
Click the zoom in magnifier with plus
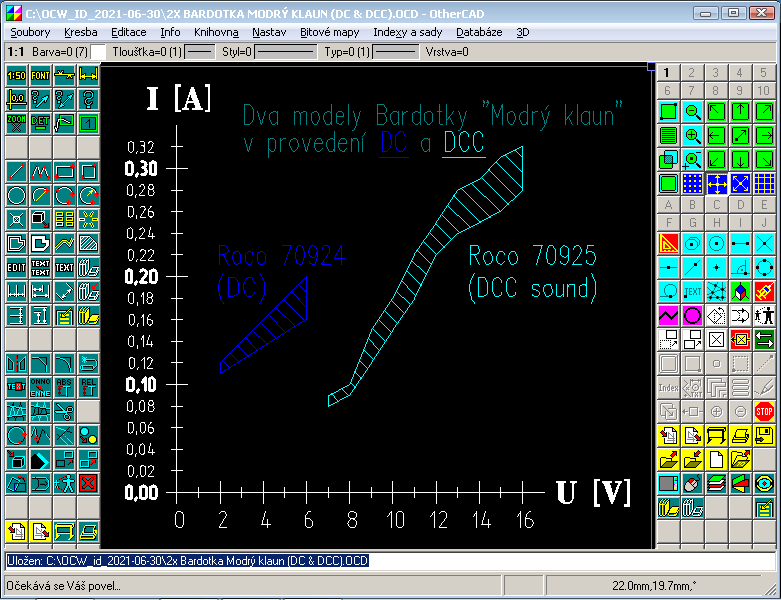click(692, 135)
